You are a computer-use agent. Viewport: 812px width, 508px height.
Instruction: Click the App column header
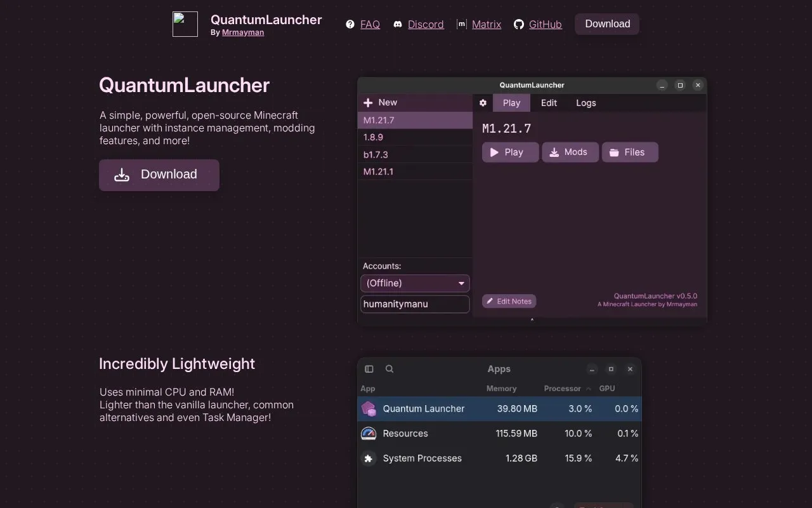point(367,389)
